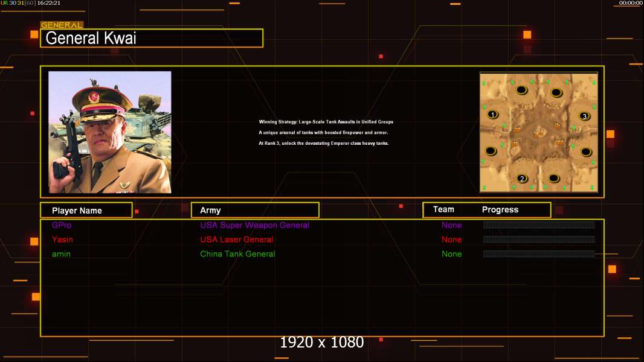Image resolution: width=644 pixels, height=362 pixels.
Task: Click the Winning Strategy description line
Action: (326, 122)
